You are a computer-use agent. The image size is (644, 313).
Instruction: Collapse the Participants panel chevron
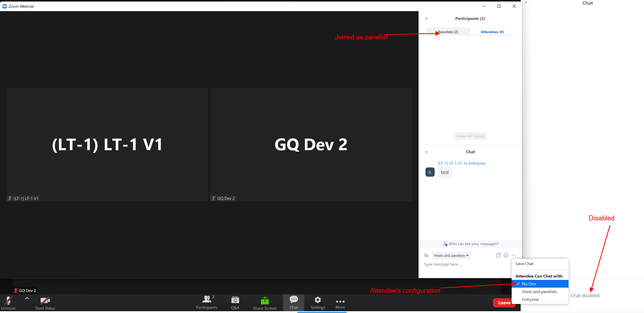click(426, 19)
